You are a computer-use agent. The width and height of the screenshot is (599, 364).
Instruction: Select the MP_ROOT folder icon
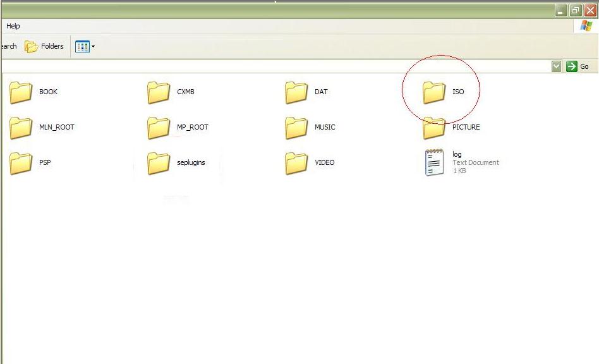[x=159, y=128]
